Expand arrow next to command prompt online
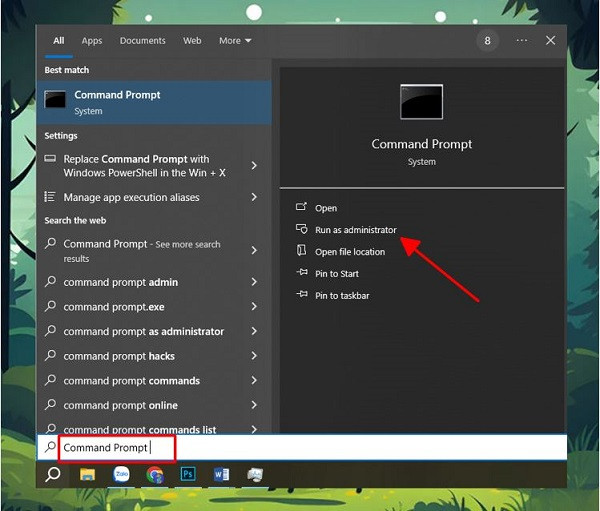 [x=254, y=405]
